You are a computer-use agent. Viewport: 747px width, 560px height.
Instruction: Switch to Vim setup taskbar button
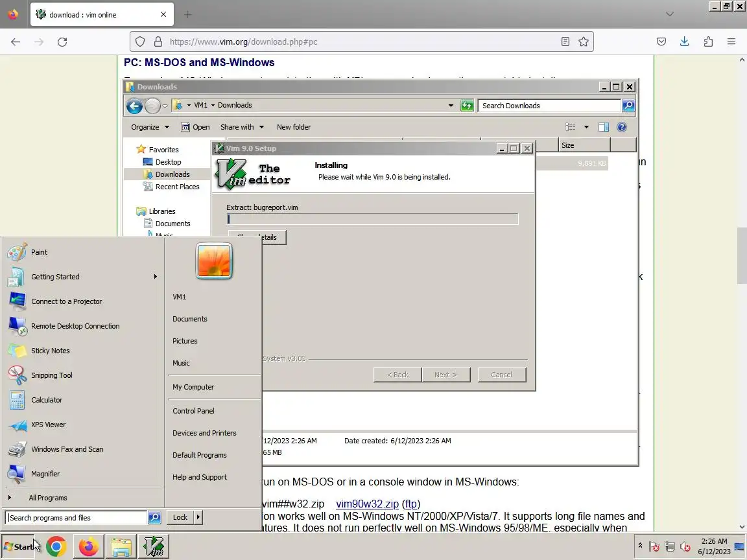pyautogui.click(x=154, y=546)
